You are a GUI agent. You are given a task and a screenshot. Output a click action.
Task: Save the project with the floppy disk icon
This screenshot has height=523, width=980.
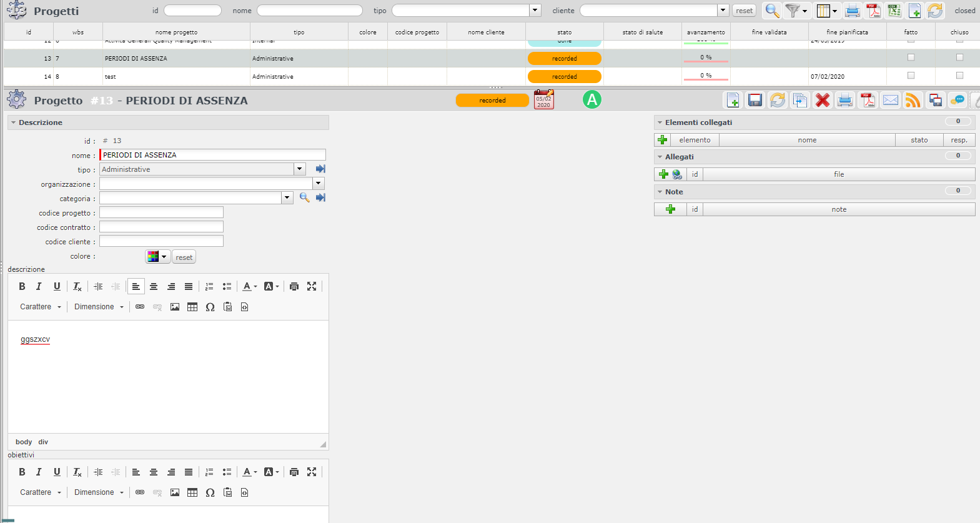coord(755,100)
